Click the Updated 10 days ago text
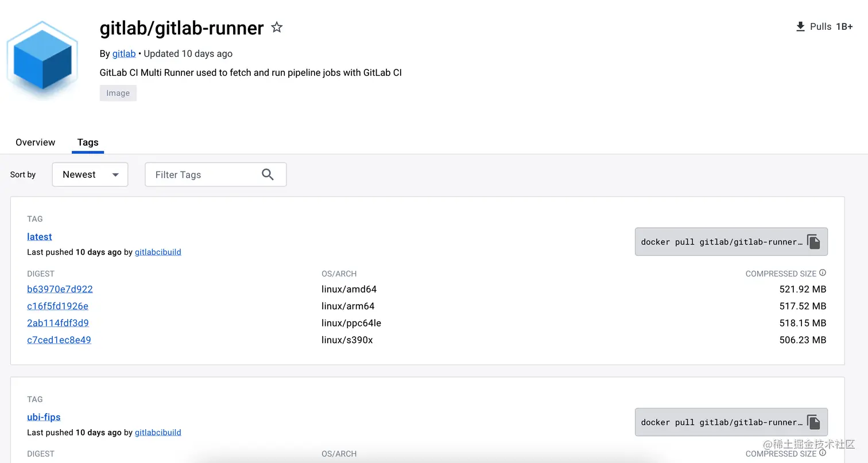868x463 pixels. click(x=188, y=53)
